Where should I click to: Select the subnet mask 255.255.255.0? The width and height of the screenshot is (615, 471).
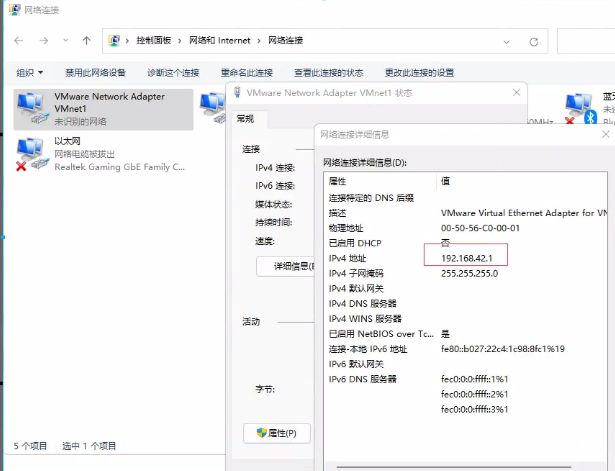(x=469, y=273)
